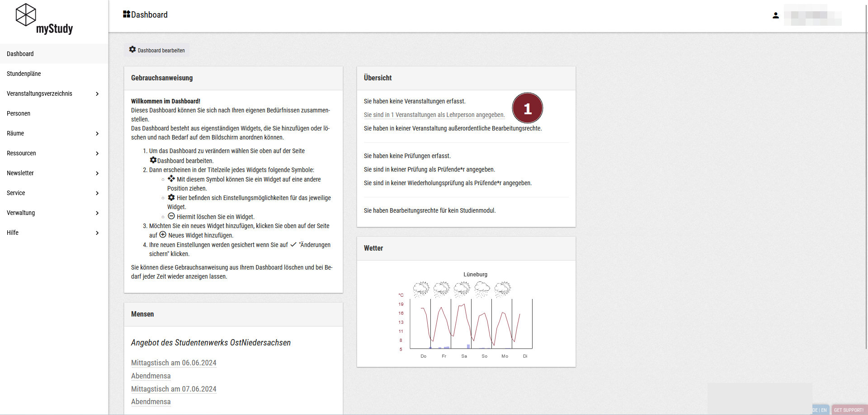Click the Lüneburg temperature chart
868x415 pixels.
coord(471,324)
